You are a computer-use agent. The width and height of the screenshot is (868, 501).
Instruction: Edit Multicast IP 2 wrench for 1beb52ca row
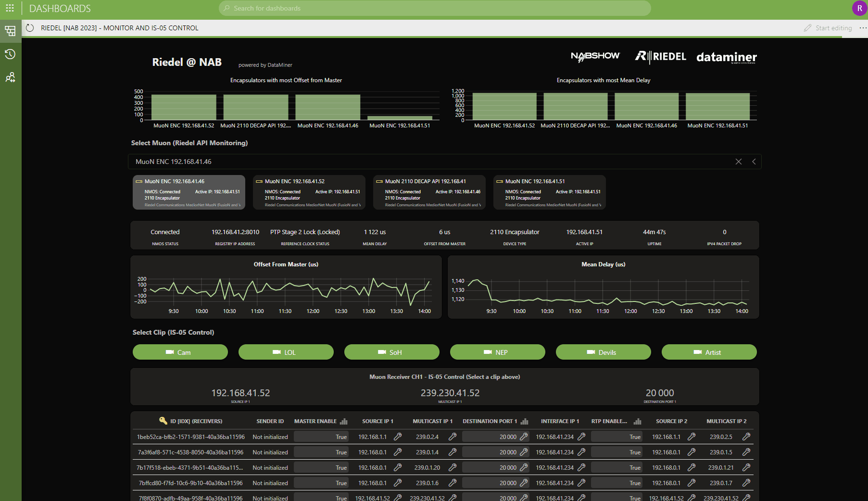click(x=746, y=437)
